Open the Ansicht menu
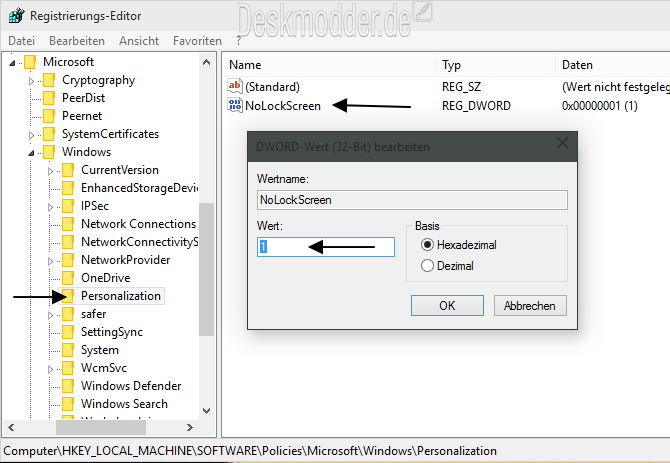670x463 pixels. tap(139, 41)
